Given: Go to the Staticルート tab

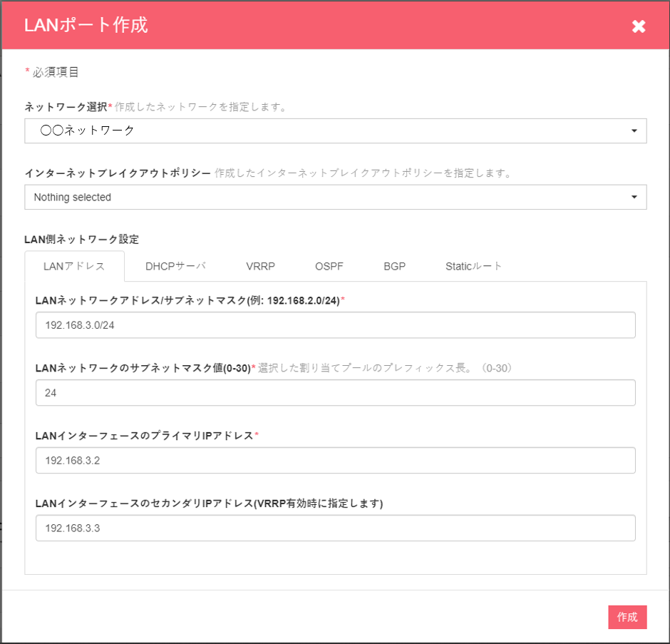Looking at the screenshot, I should [x=473, y=267].
